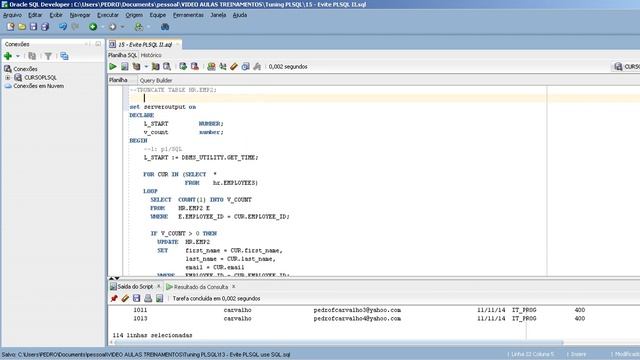Open the forward navigation history dropdown
640x360 pixels.
coord(122,27)
